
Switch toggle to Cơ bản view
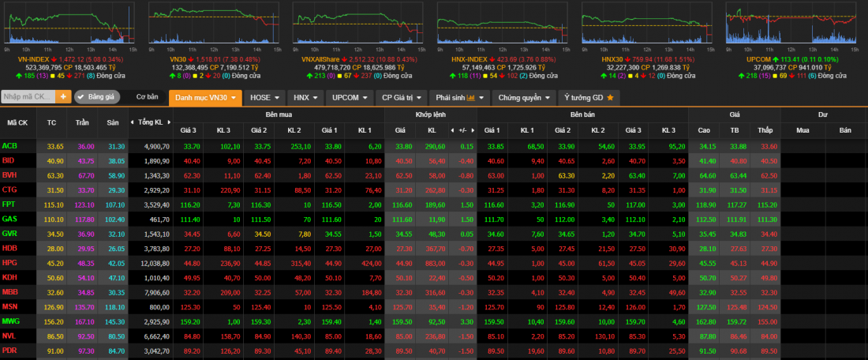coord(147,97)
